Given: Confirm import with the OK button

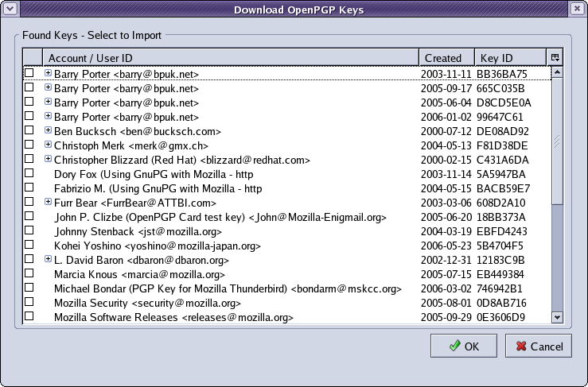Looking at the screenshot, I should (464, 346).
